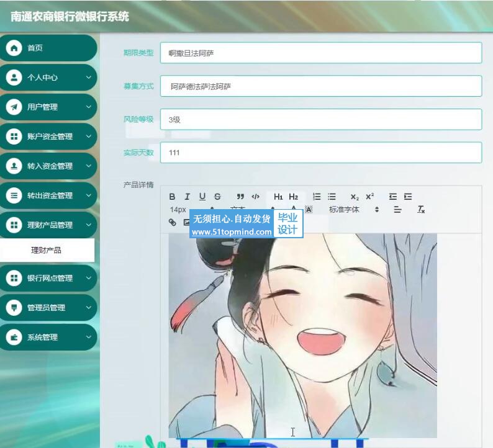Click the 南通农商银行微银行系统 title
Viewport: 493px width, 448px height.
(70, 16)
